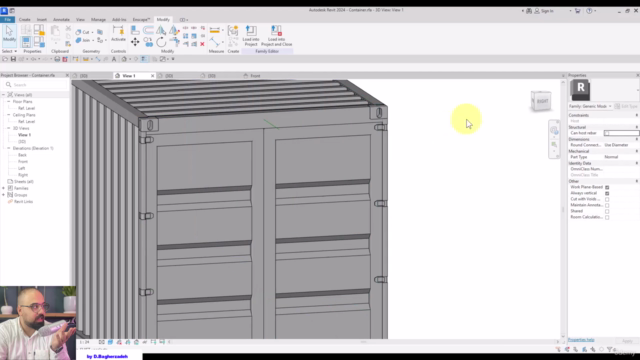Image resolution: width=640 pixels, height=360 pixels.
Task: Uncheck the Always vertical checkbox
Action: point(607,193)
